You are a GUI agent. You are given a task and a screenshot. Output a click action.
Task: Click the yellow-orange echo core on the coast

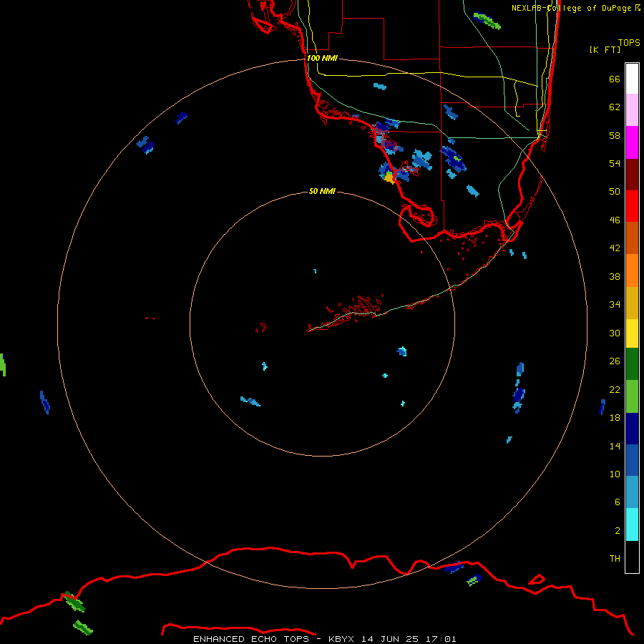[x=390, y=177]
